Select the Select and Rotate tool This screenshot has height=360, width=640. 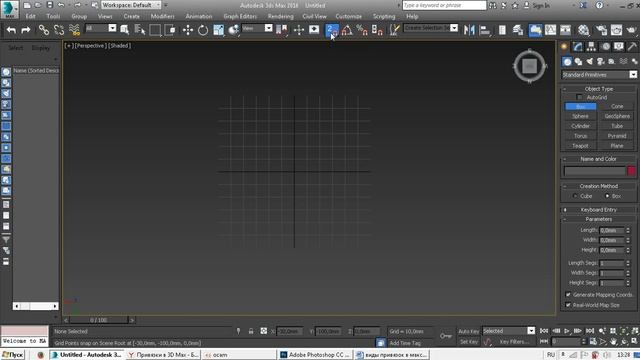pyautogui.click(x=203, y=30)
